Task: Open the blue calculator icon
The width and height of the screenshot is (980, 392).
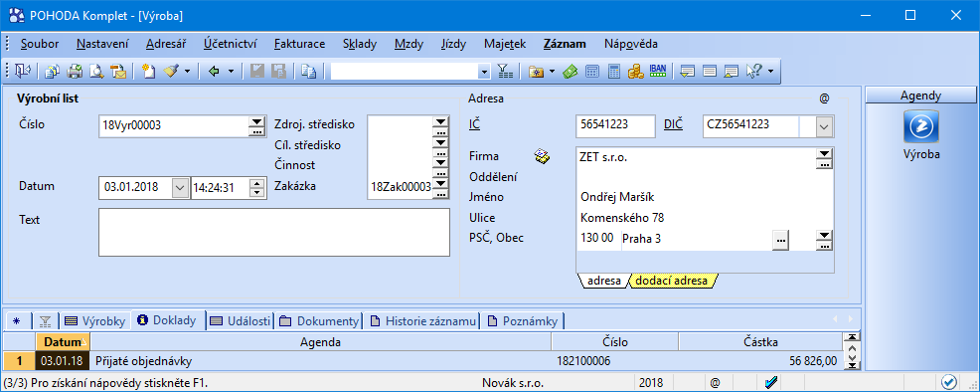Action: point(591,72)
